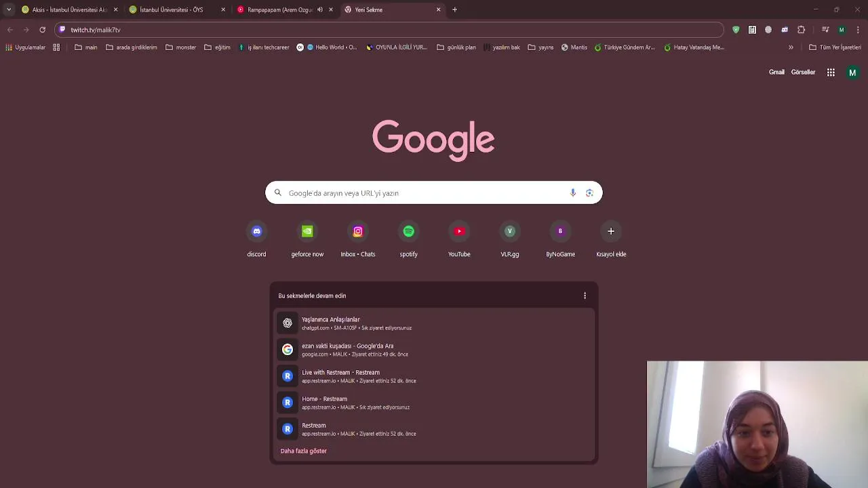Open more options for 'Bu sekmelerle devam edin'
The width and height of the screenshot is (868, 488).
click(585, 296)
